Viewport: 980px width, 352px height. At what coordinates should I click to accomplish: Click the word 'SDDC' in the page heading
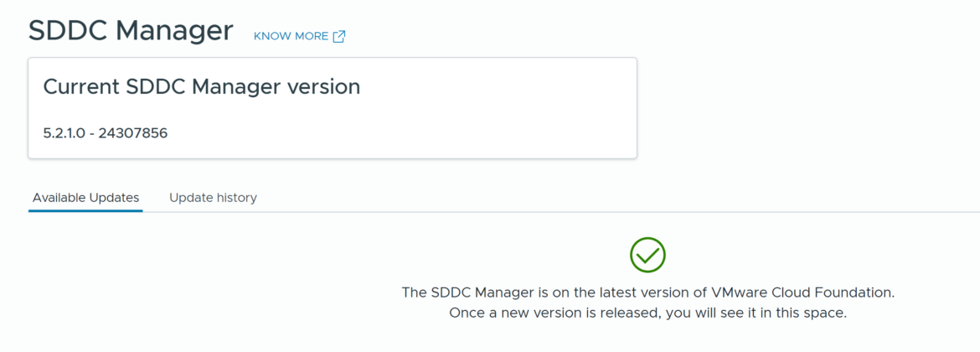[x=67, y=31]
